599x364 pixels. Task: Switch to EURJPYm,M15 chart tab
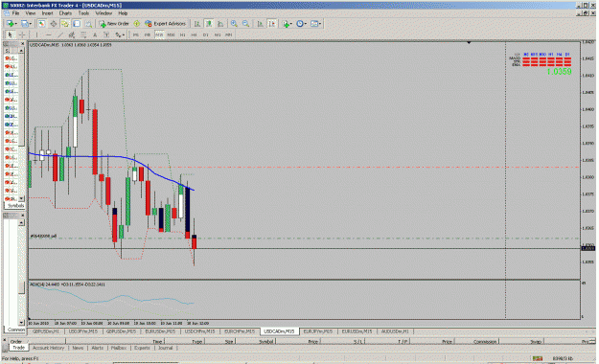point(318,331)
